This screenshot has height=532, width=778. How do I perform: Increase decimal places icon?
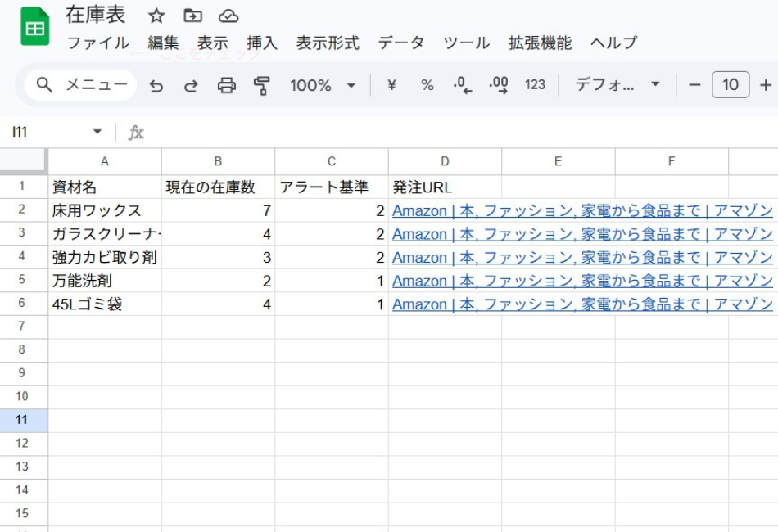click(498, 84)
